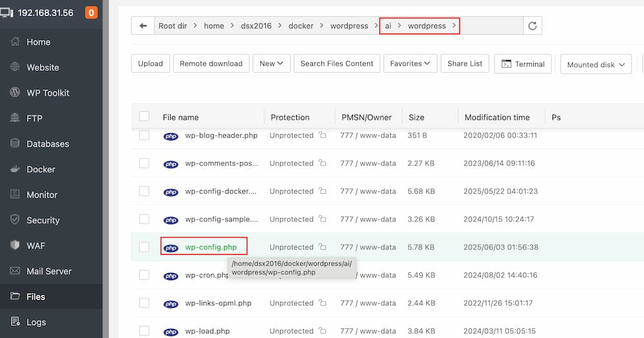644x338 pixels.
Task: Check the wp-comments-post file checkbox
Action: [144, 163]
